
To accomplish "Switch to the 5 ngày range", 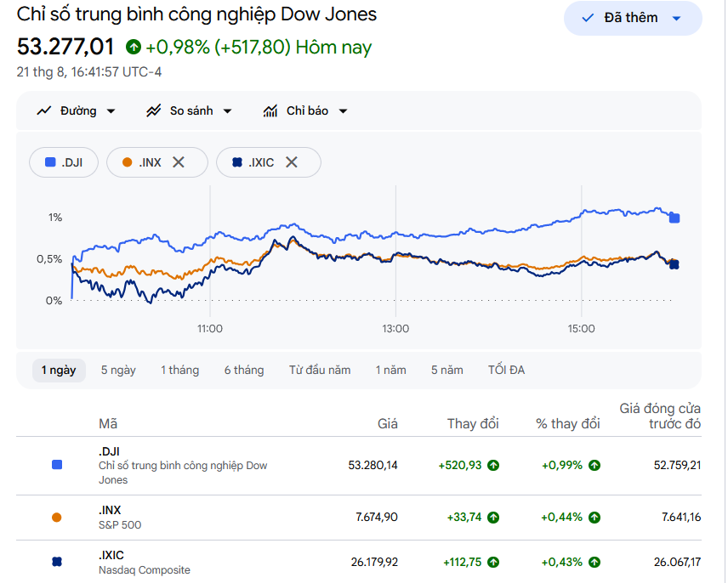I will coord(118,371).
